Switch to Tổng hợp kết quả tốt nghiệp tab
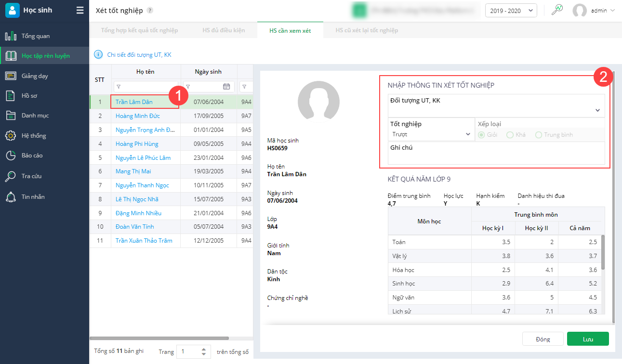The width and height of the screenshot is (622, 364). [139, 30]
